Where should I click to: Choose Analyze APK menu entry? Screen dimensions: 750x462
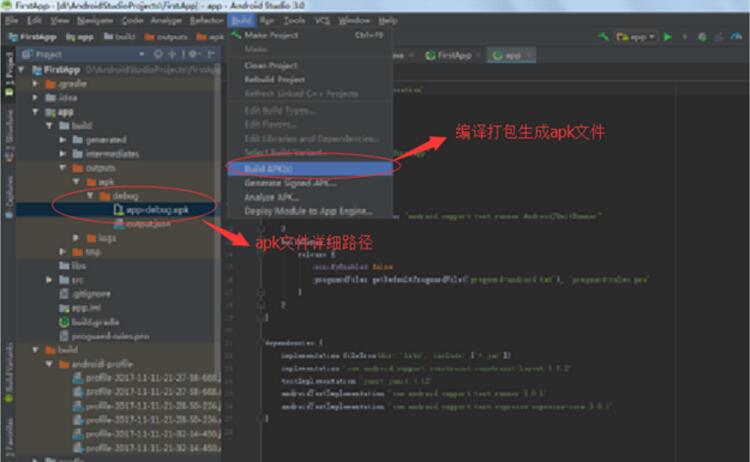310,197
